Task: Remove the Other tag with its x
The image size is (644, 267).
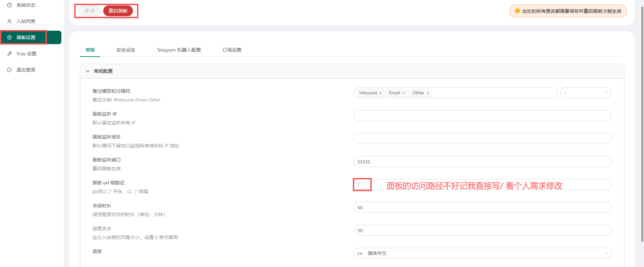Action: pos(428,93)
